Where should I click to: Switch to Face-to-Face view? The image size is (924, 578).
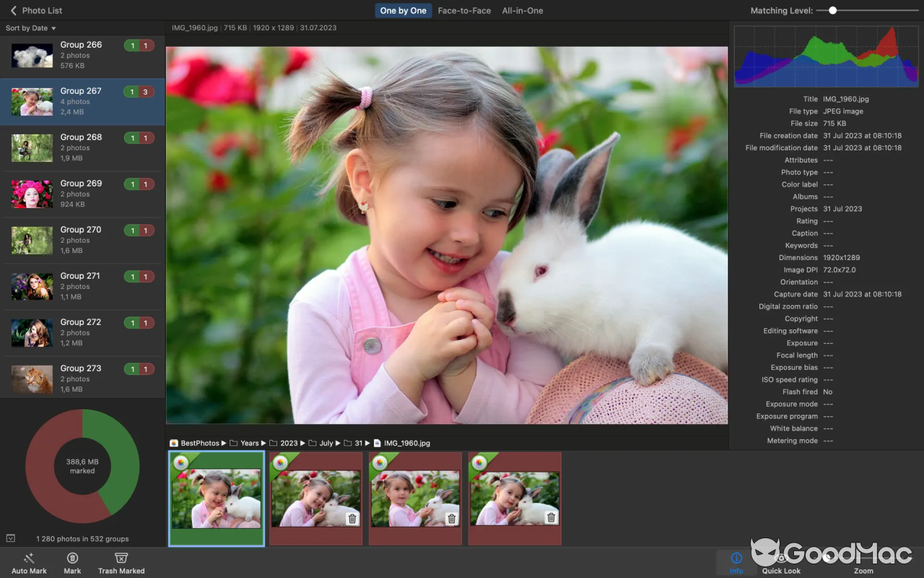click(464, 10)
